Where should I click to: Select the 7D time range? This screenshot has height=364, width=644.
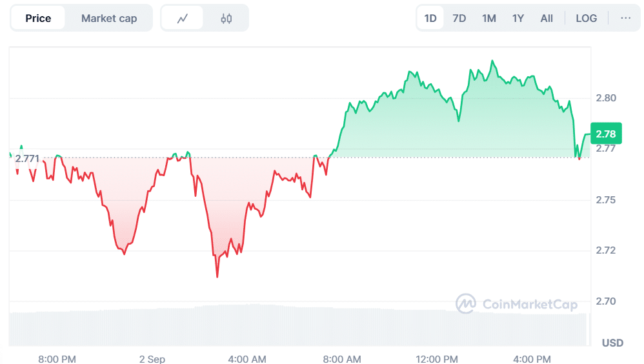459,18
